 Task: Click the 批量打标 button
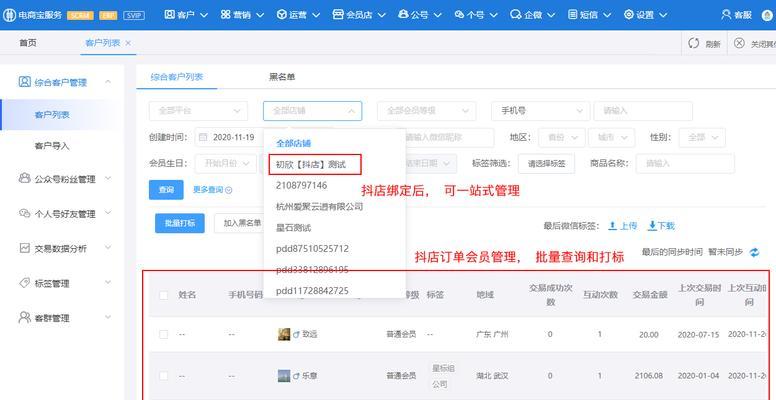pyautogui.click(x=180, y=223)
